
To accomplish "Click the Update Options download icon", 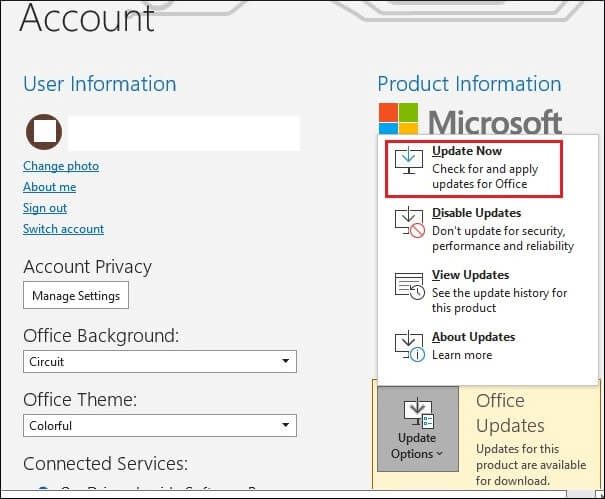I will click(418, 413).
